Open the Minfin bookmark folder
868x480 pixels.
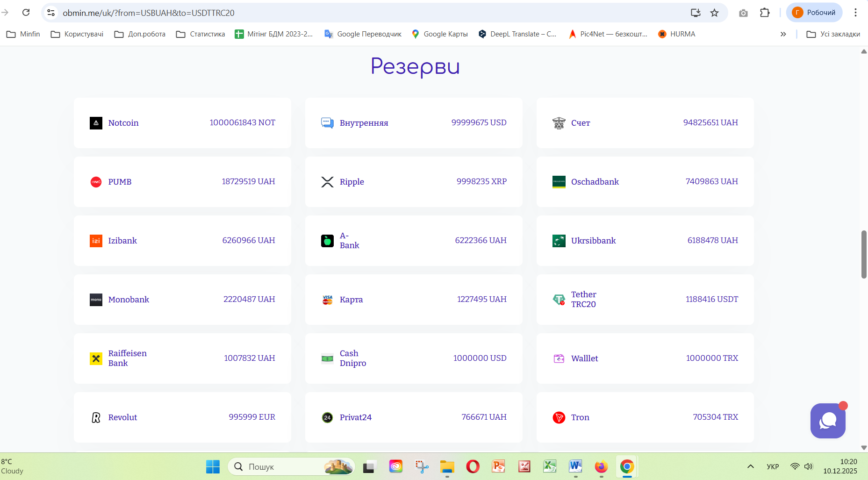pos(23,34)
